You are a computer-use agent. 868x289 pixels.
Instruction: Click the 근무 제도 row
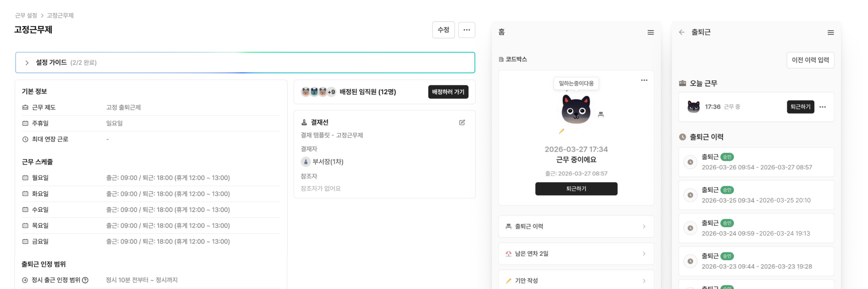[151, 108]
